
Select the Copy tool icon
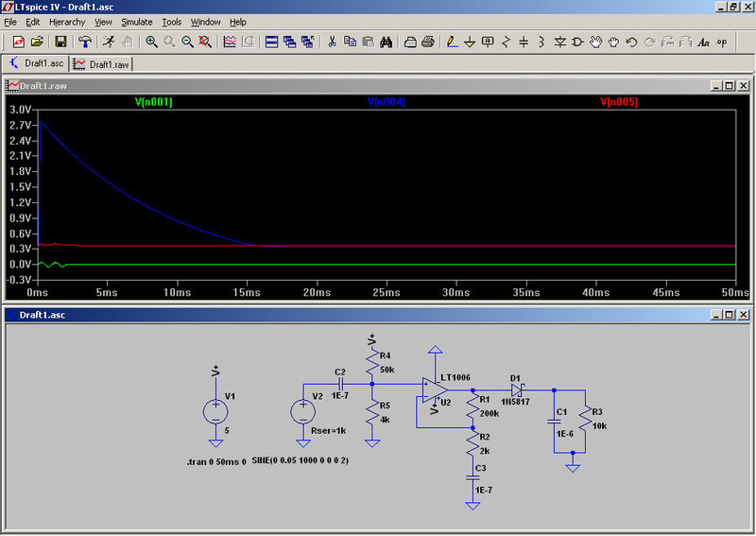pyautogui.click(x=350, y=42)
